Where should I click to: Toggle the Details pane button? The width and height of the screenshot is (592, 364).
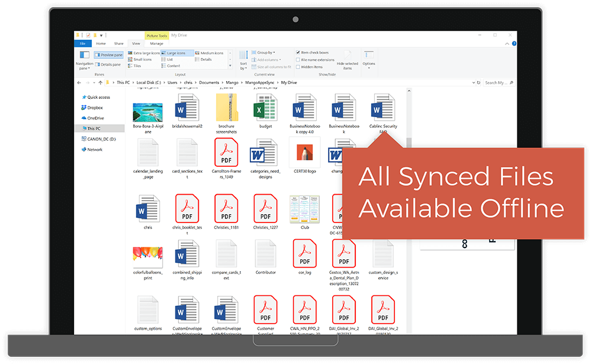[x=107, y=65]
